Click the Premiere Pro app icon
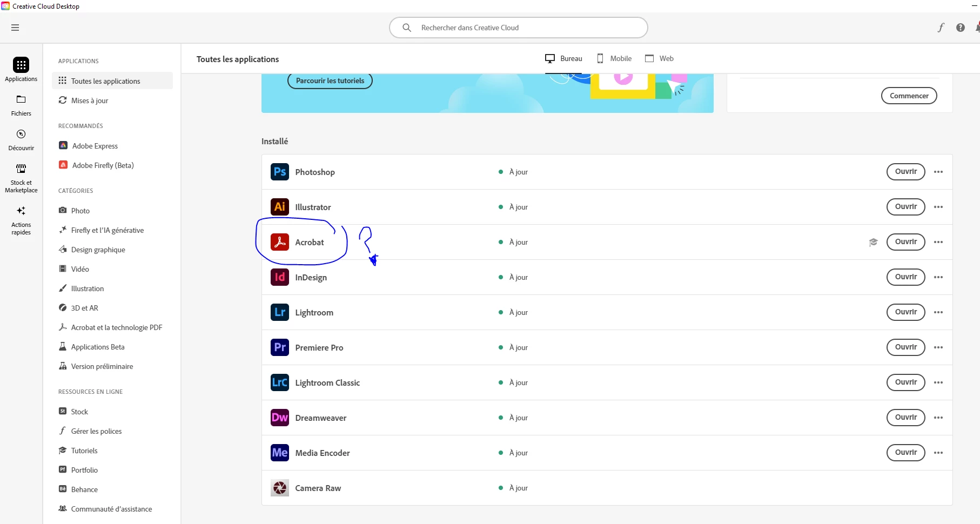Image resolution: width=980 pixels, height=524 pixels. [280, 347]
